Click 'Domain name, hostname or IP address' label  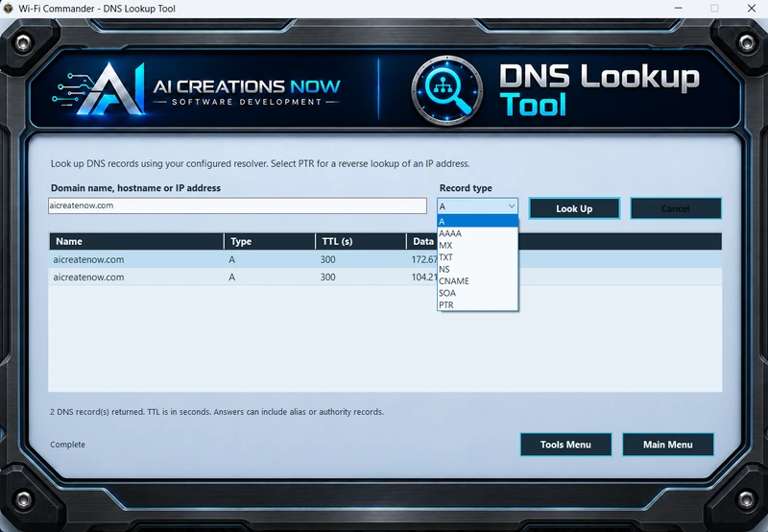coord(135,188)
